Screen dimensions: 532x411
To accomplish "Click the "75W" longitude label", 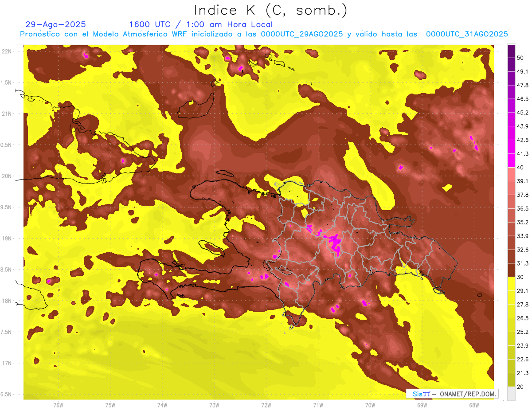I will 110,405.
